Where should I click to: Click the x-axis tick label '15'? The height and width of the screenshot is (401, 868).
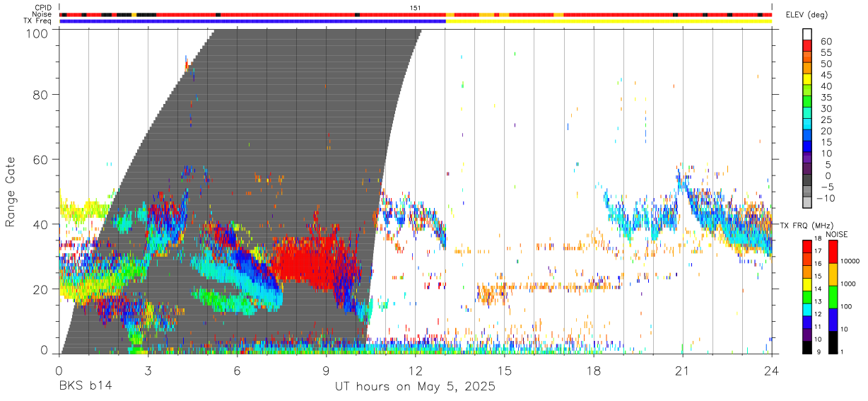coord(505,370)
